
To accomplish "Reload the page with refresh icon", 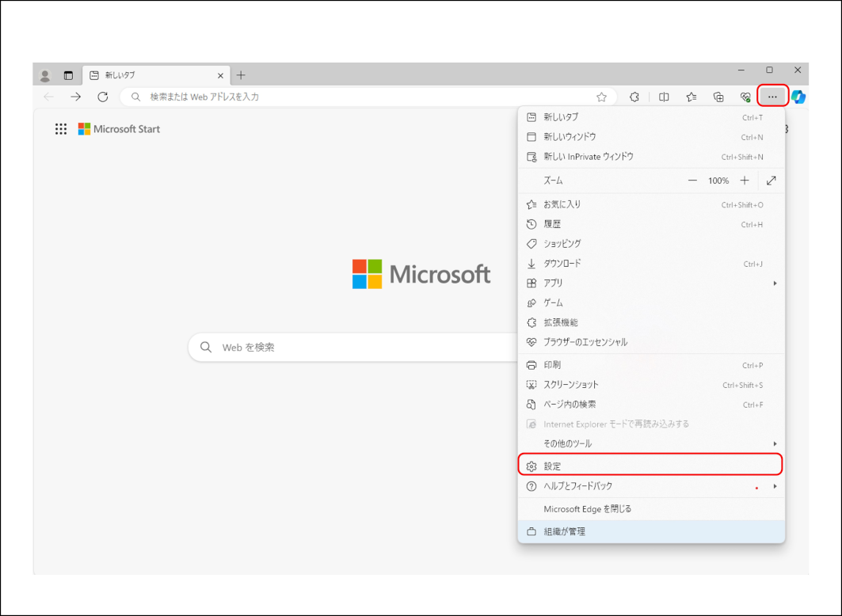I will tap(102, 97).
